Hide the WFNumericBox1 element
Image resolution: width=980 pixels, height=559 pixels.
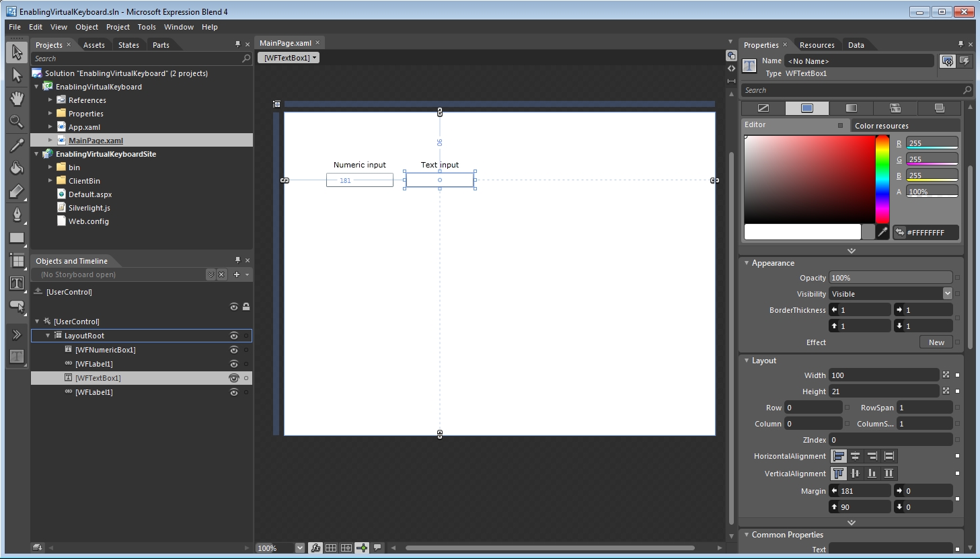pos(234,350)
